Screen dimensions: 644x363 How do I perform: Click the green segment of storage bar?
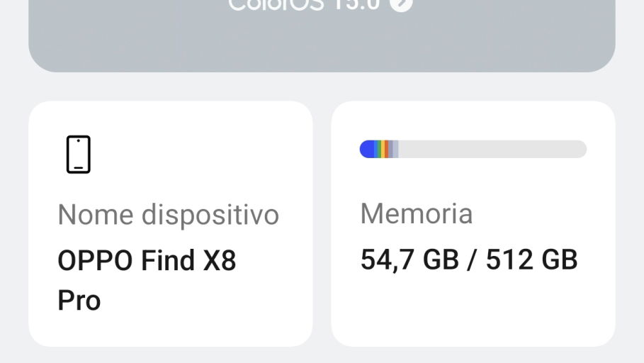click(379, 149)
